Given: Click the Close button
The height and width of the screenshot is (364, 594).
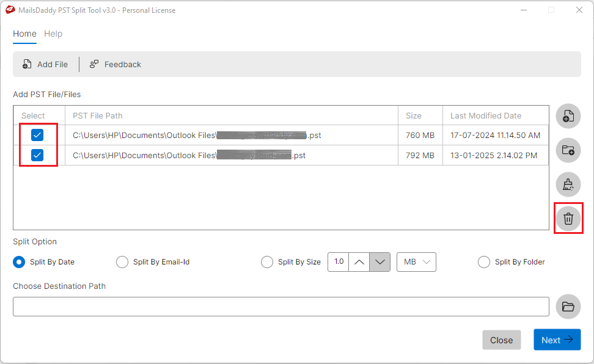Looking at the screenshot, I should coord(502,340).
